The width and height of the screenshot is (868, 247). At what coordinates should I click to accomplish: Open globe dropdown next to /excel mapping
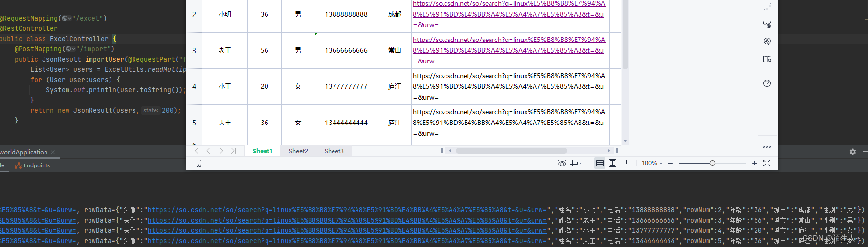67,18
